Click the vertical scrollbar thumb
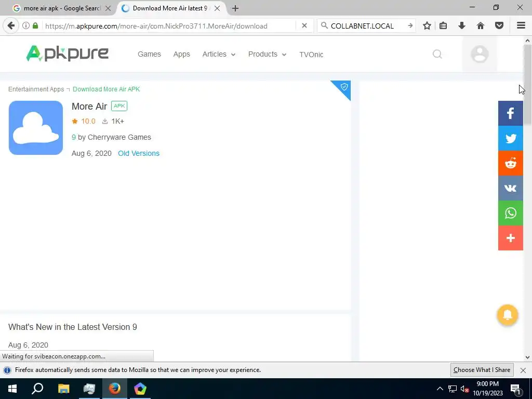This screenshot has height=399, width=532. click(x=527, y=85)
